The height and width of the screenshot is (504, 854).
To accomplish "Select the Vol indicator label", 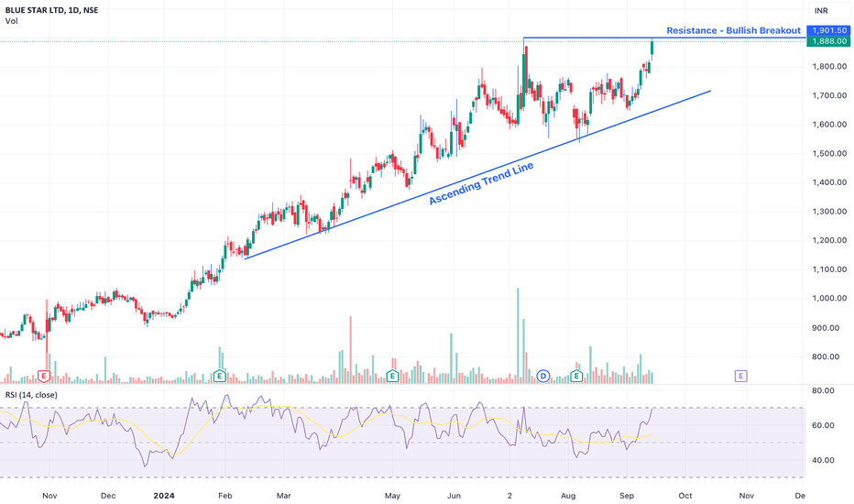I will point(11,21).
